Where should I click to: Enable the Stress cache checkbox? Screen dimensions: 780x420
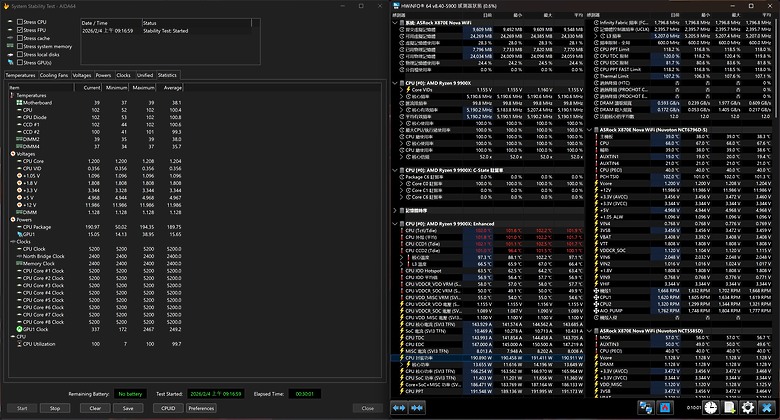tap(20, 38)
